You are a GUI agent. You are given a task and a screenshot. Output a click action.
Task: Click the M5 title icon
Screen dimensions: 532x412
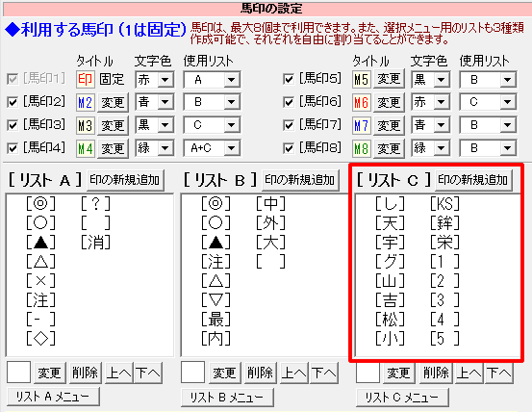point(362,80)
